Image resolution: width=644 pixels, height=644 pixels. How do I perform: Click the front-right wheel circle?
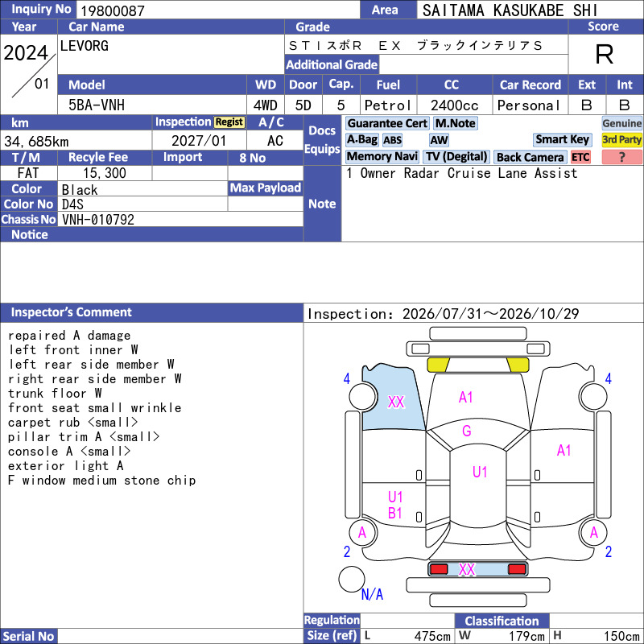point(593,396)
